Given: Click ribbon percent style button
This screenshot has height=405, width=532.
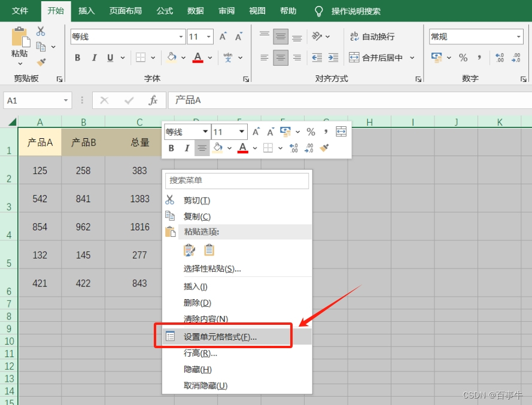Looking at the screenshot, I should 463,57.
